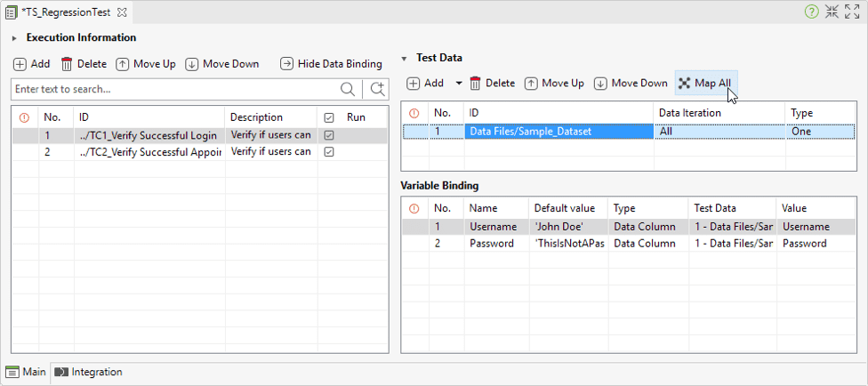Open the advanced search icon beside magnifier
The width and height of the screenshot is (868, 386).
(378, 89)
